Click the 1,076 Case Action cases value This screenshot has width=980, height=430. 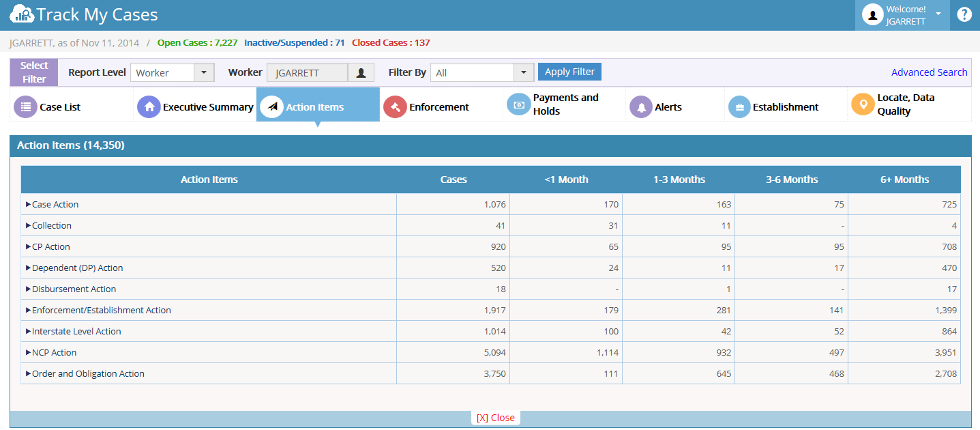494,204
